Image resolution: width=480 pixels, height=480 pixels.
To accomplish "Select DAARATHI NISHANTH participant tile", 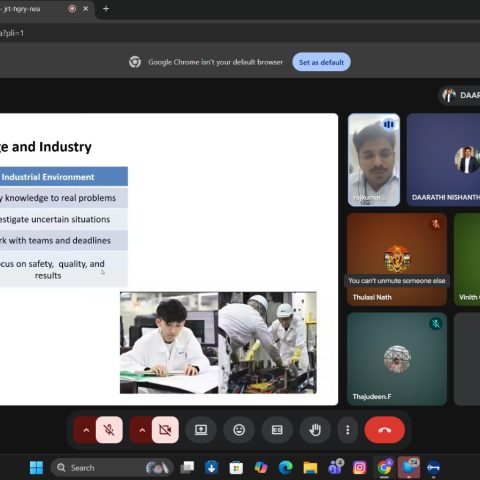I will click(x=443, y=160).
